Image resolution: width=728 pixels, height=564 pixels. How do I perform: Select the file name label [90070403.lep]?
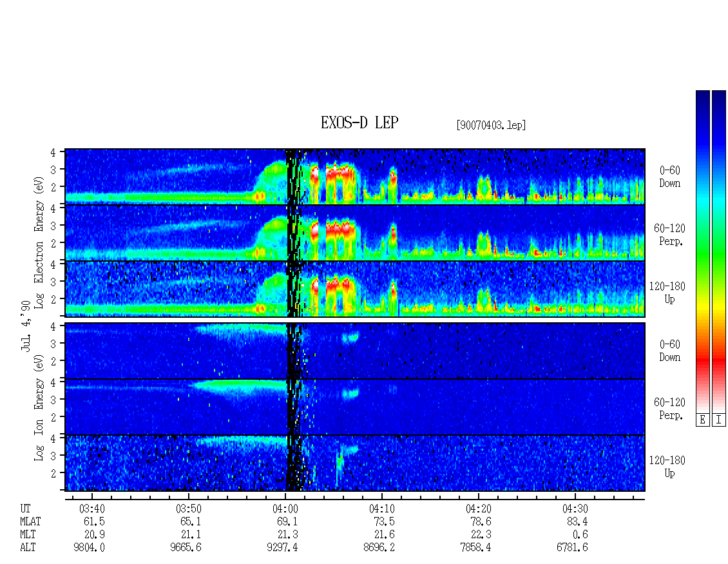tap(491, 125)
